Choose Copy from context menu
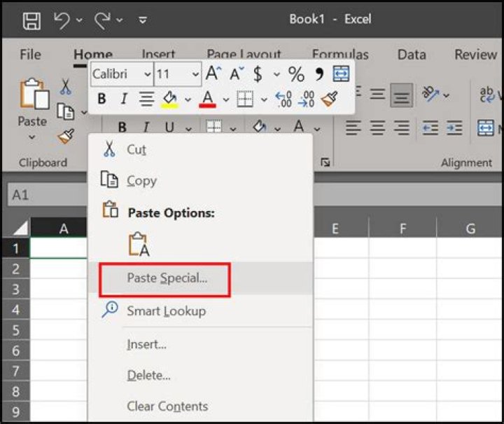Screen dimensions: 504x424 (201, 181)
